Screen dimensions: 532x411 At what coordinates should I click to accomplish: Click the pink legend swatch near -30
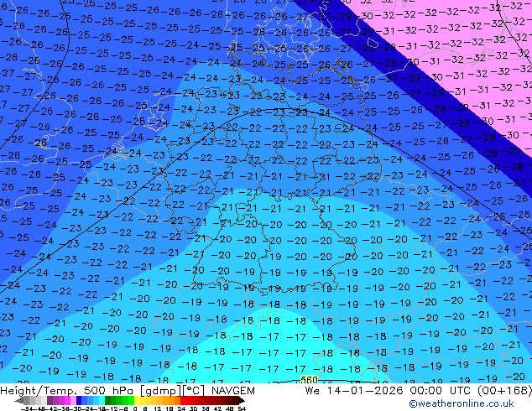pyautogui.click(x=73, y=400)
